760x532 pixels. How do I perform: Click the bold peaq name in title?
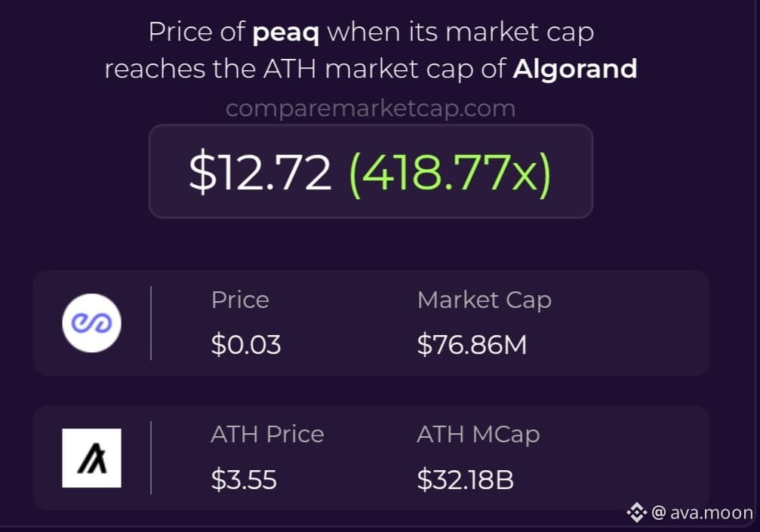pyautogui.click(x=286, y=33)
